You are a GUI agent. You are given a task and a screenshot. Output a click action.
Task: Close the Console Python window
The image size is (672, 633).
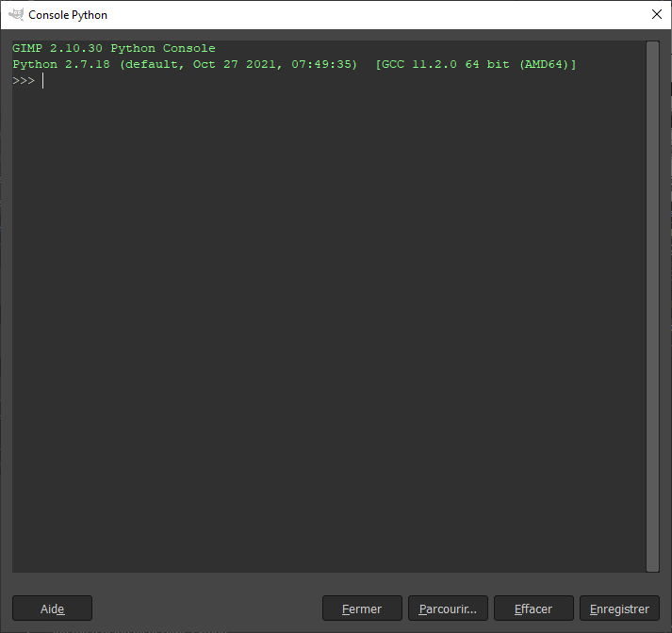click(657, 14)
